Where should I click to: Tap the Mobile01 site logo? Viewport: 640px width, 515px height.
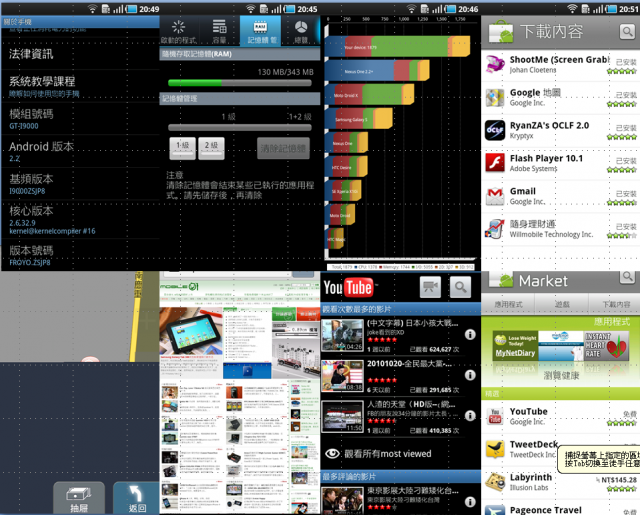(x=179, y=286)
